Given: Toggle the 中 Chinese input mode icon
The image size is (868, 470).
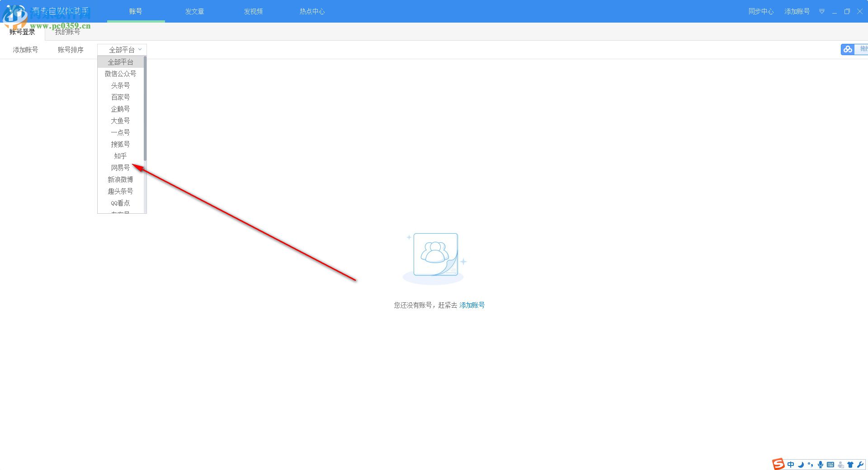Looking at the screenshot, I should pyautogui.click(x=791, y=465).
